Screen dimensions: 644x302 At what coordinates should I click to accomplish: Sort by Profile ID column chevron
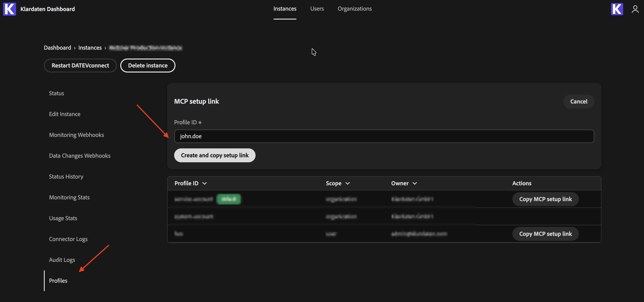(205, 183)
